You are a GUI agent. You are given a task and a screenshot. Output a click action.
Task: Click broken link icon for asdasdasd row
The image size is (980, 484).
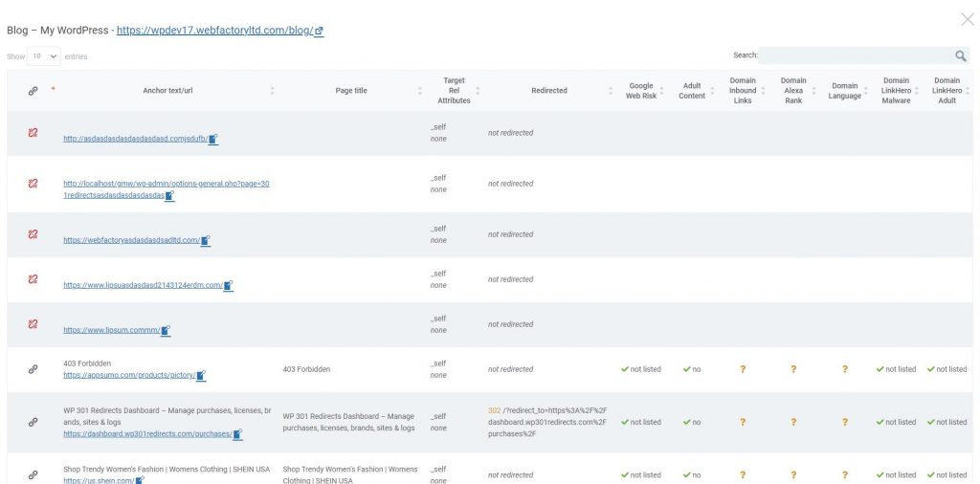click(x=33, y=132)
